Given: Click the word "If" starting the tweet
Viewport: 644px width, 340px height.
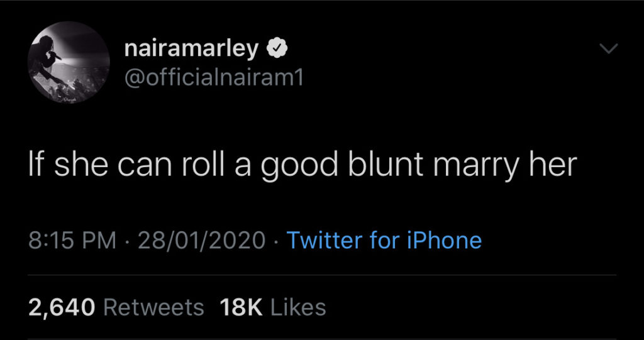Looking at the screenshot, I should (36, 165).
